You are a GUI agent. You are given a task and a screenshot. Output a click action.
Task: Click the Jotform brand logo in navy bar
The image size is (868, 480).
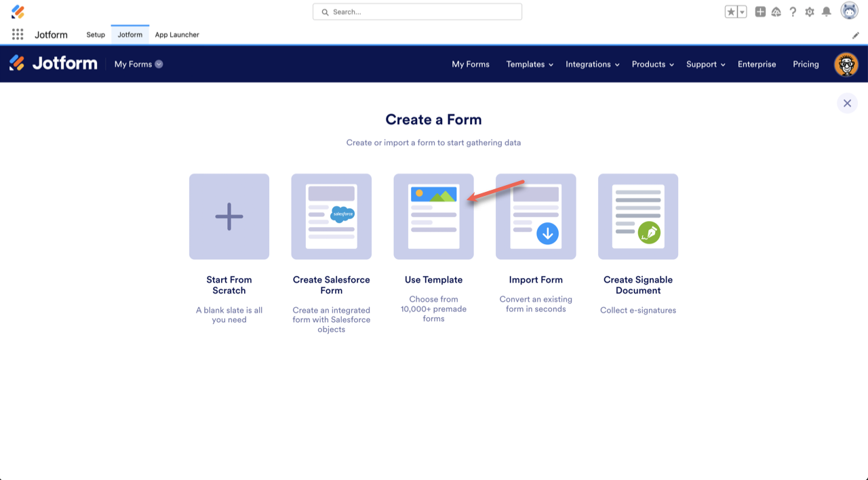(x=54, y=64)
